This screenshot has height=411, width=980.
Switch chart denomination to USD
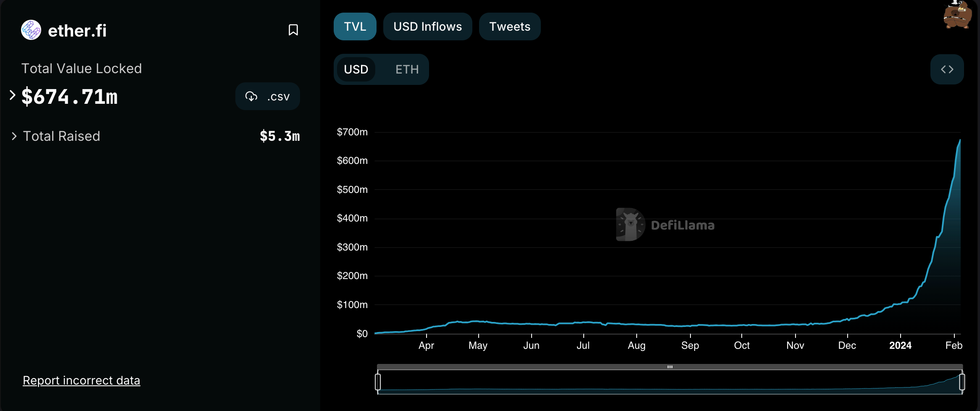[x=356, y=69]
